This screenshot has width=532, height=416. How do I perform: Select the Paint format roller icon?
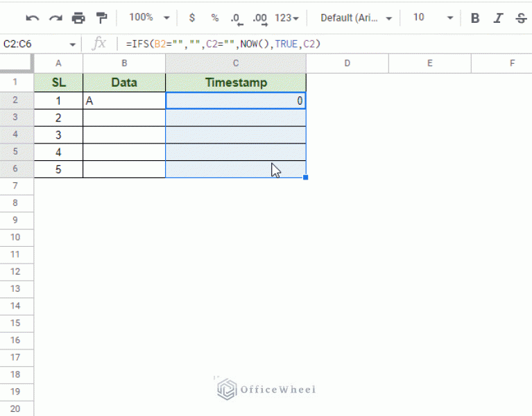[101, 18]
